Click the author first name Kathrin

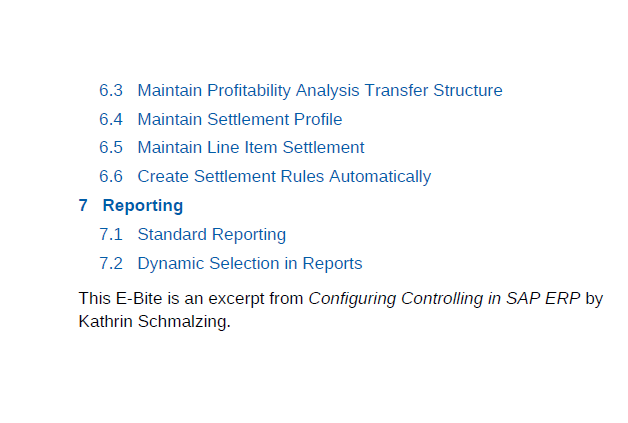tap(105, 321)
